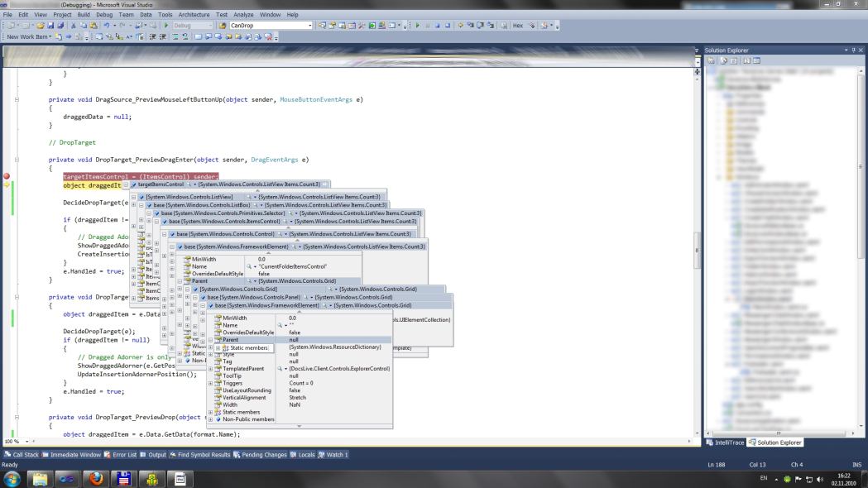868x488 pixels.
Task: Pin the open DataTip with the pushpin
Action: 324,183
